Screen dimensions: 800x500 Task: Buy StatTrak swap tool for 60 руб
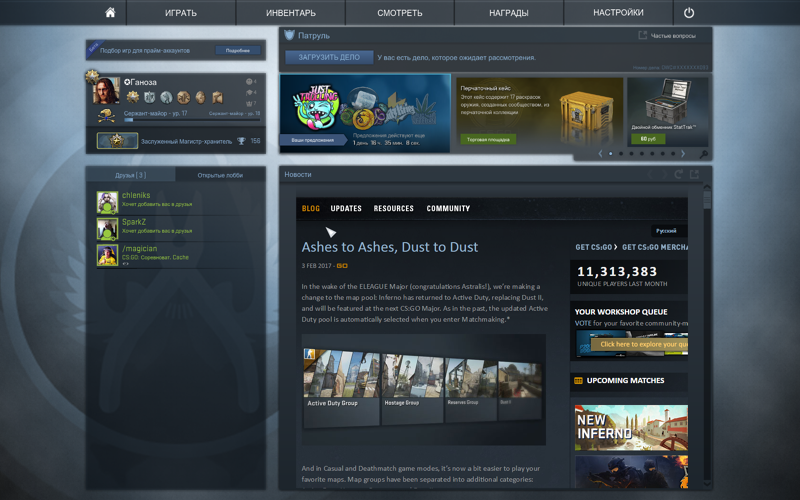click(x=648, y=139)
